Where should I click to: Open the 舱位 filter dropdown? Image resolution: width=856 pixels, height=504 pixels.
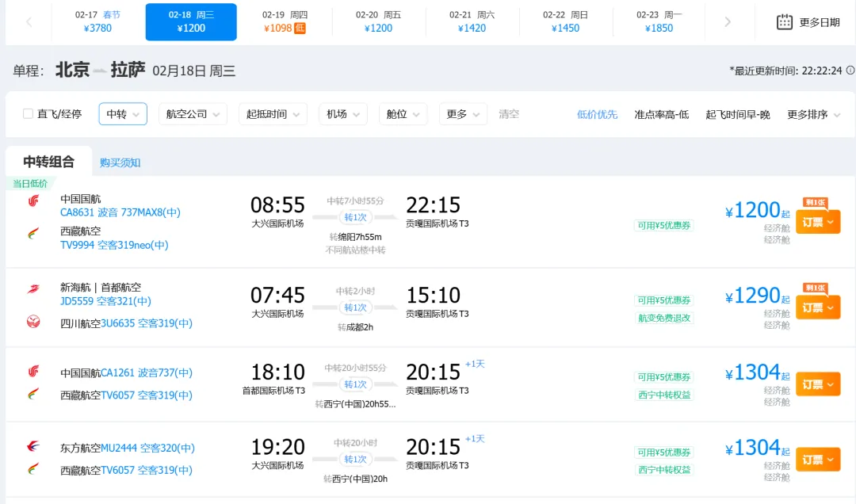pos(403,113)
